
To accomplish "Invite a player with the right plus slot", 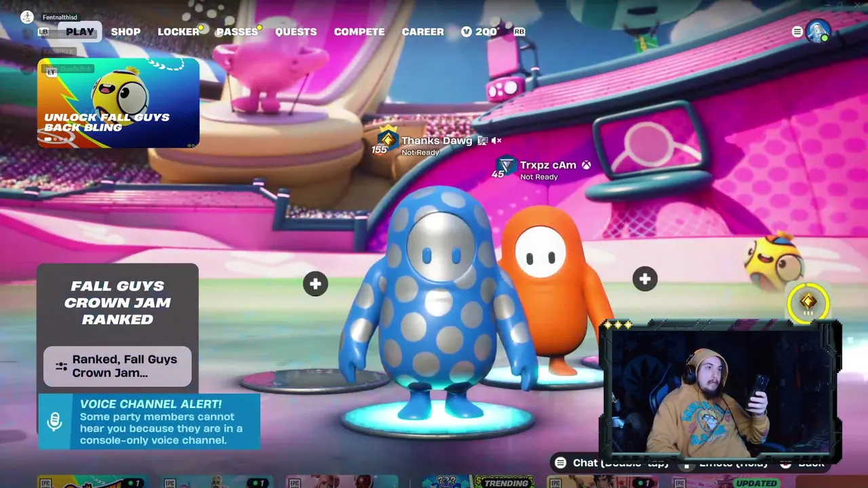I will click(644, 279).
